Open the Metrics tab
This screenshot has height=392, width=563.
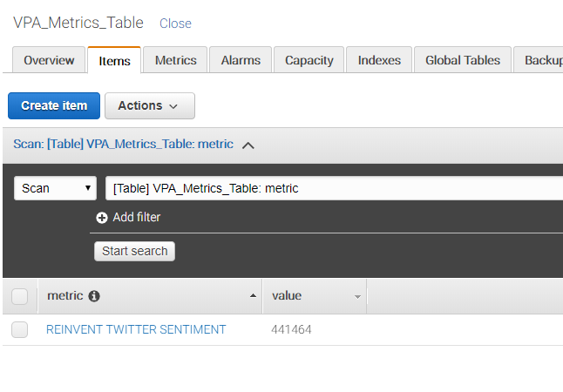pos(175,60)
